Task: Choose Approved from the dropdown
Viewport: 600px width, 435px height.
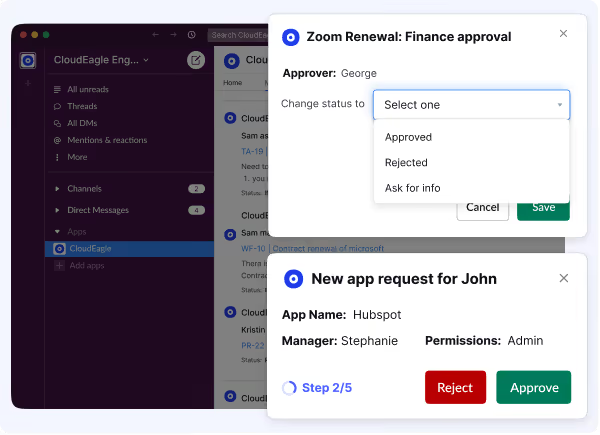Action: coord(408,137)
